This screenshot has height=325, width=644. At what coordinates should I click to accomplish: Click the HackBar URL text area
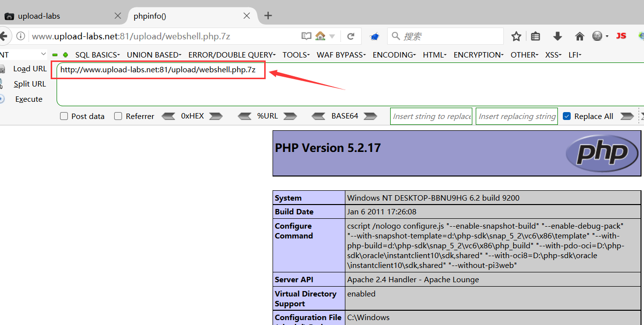pyautogui.click(x=349, y=84)
